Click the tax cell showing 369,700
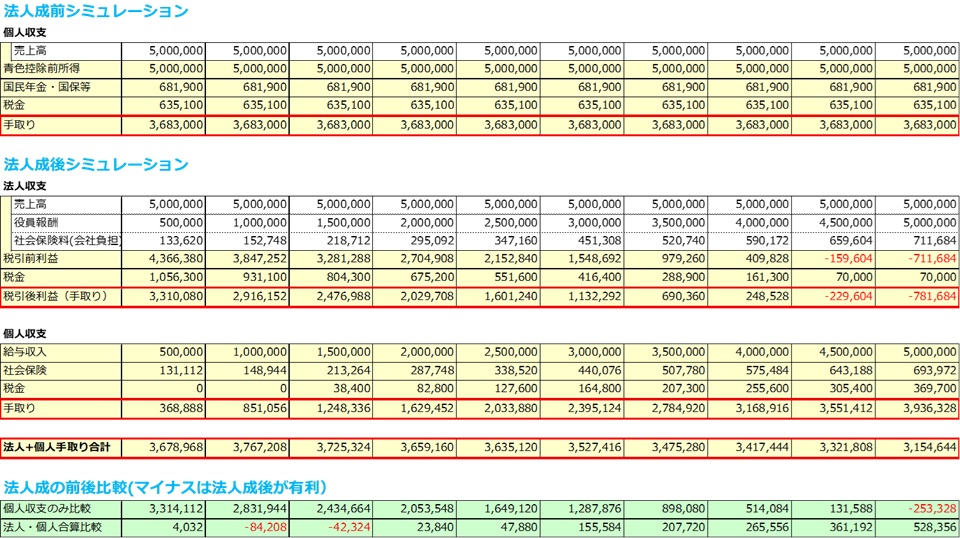960x538 pixels. (917, 389)
